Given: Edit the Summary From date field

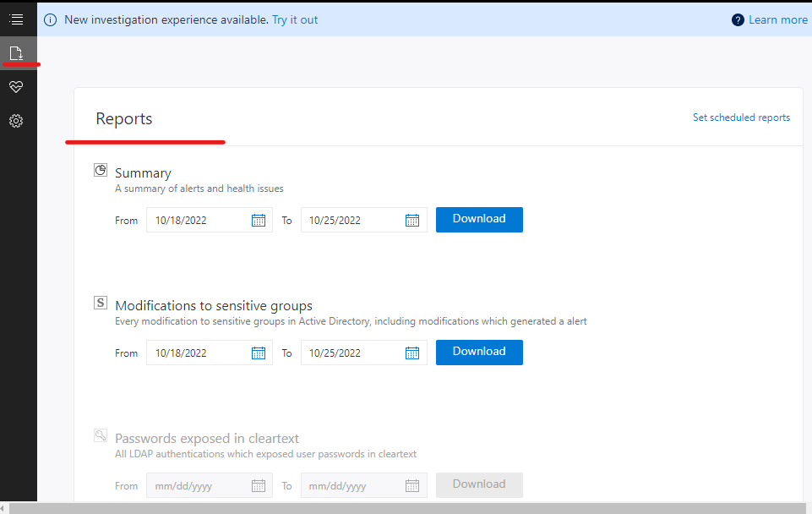Looking at the screenshot, I should (210, 220).
